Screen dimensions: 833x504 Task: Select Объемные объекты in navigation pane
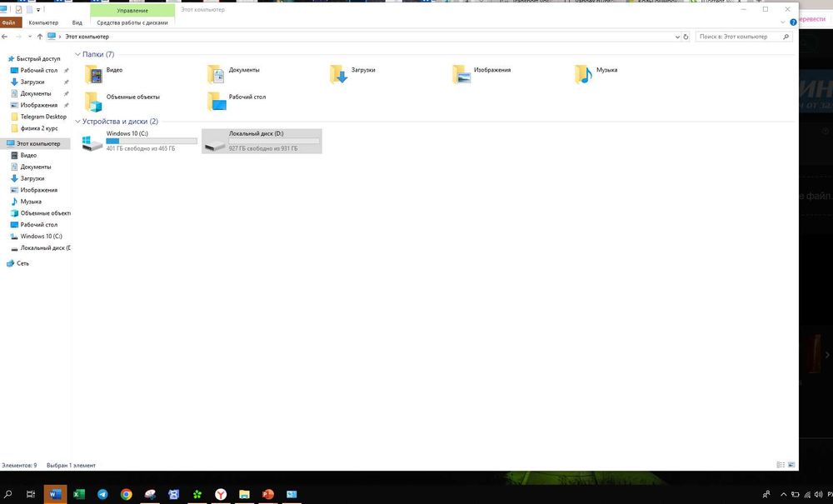tap(45, 213)
